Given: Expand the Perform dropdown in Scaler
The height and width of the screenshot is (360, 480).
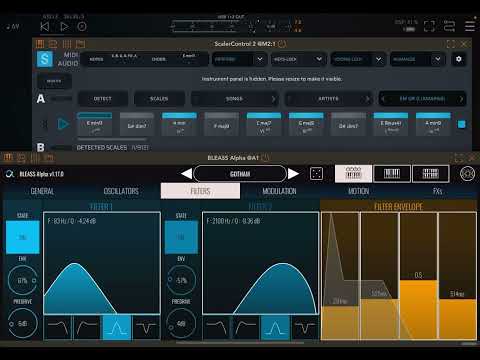Looking at the screenshot, I should 239,59.
